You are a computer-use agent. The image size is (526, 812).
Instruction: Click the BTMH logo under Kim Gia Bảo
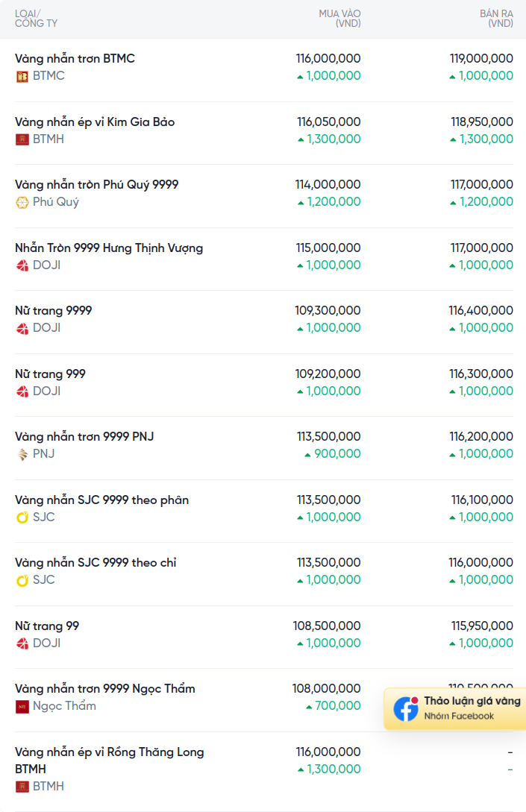[22, 139]
